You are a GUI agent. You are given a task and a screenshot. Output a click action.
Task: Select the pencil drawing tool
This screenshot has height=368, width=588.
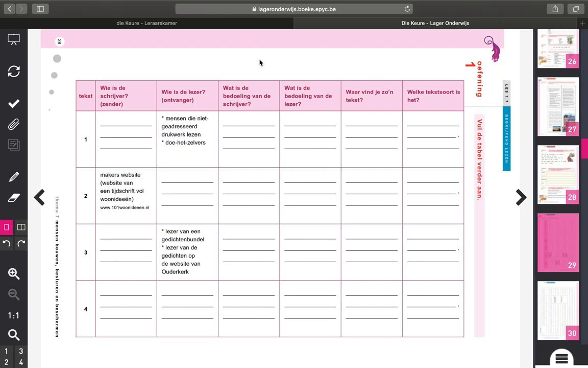[14, 177]
